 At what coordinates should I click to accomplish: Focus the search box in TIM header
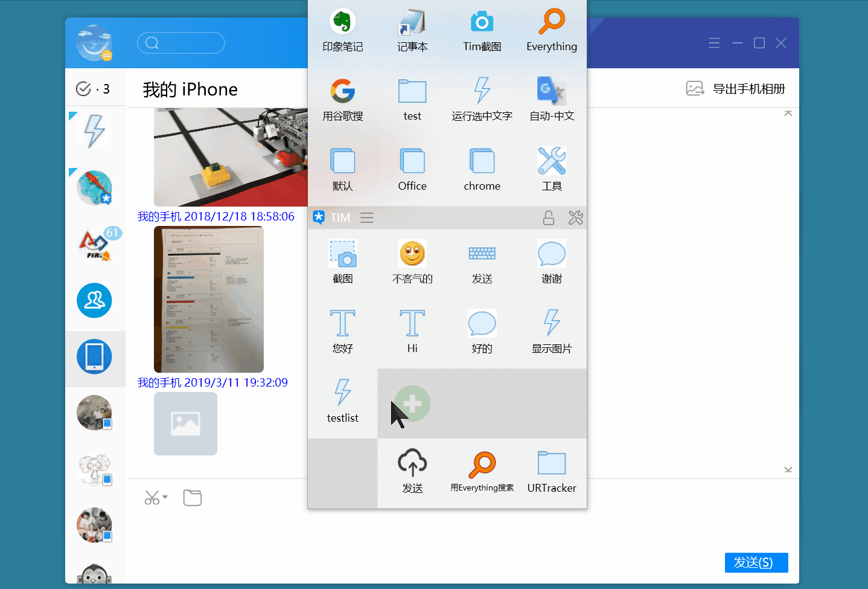click(x=181, y=43)
